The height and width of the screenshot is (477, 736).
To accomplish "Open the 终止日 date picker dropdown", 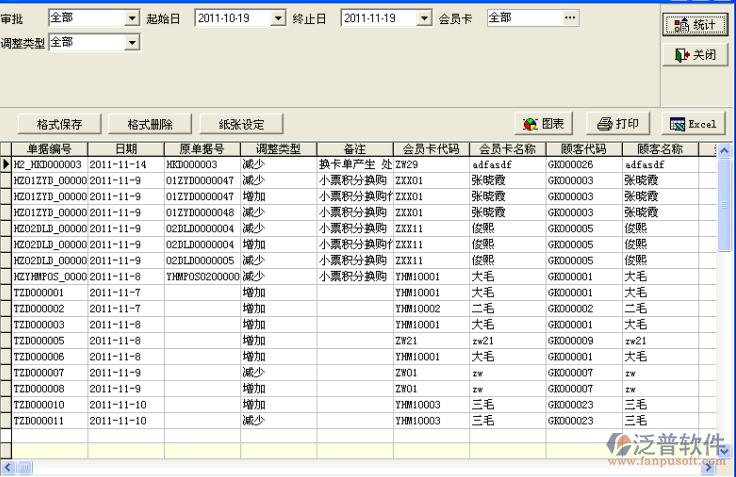I will [x=423, y=18].
